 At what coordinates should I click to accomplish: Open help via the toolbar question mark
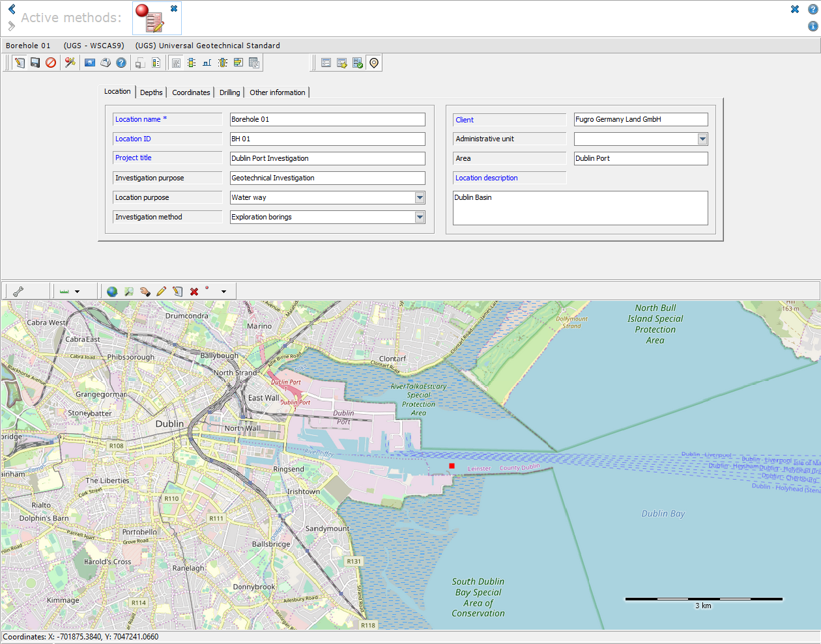[x=121, y=63]
